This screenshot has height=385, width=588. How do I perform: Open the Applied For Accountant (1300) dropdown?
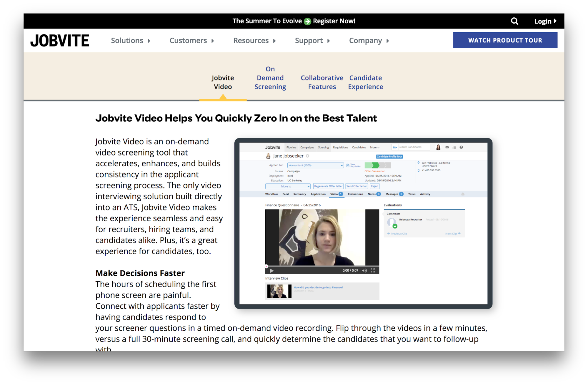coord(315,165)
